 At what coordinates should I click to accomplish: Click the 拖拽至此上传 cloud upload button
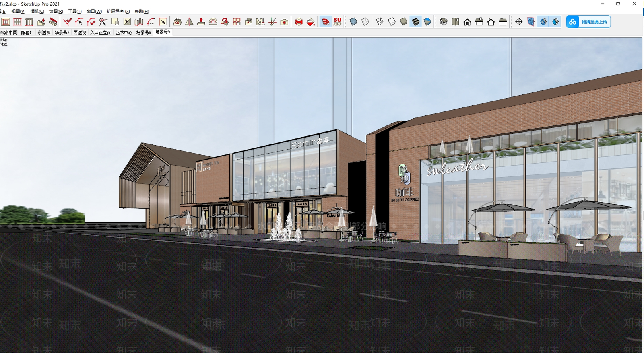pos(588,22)
